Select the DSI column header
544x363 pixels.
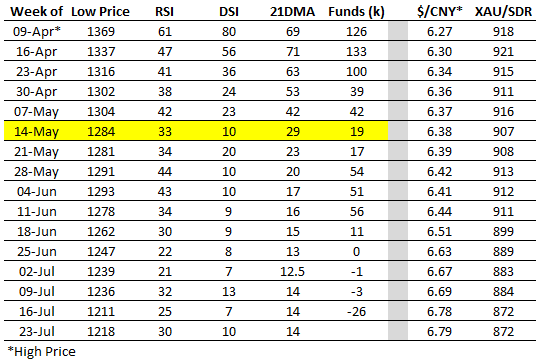(x=229, y=11)
